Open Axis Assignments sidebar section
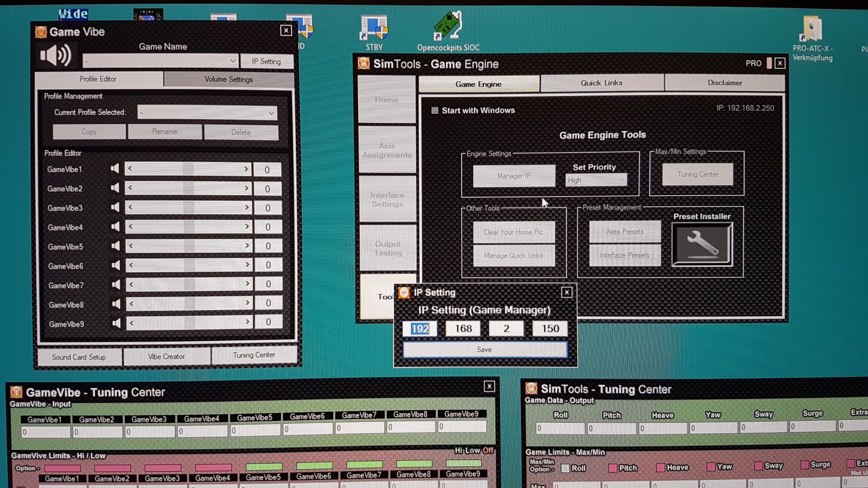The image size is (868, 488). [x=387, y=150]
